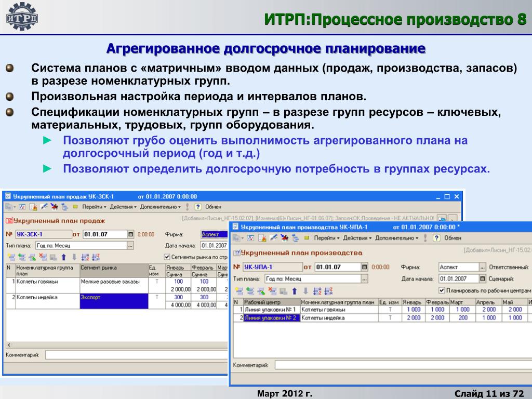This screenshot has width=532, height=399.
Task: Click the document-with-flame icon in sales plan toolbar
Action: 33,207
